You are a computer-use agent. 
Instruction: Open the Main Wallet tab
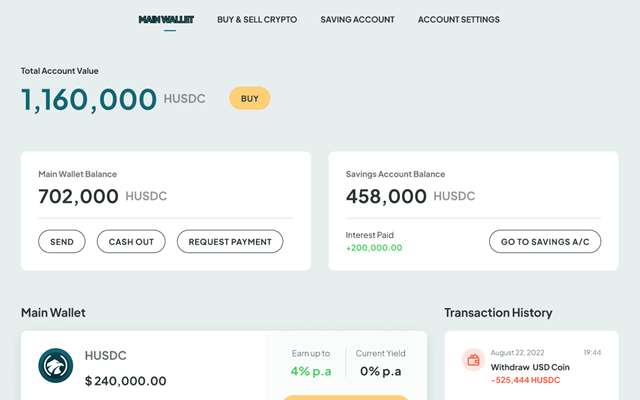pyautogui.click(x=166, y=20)
